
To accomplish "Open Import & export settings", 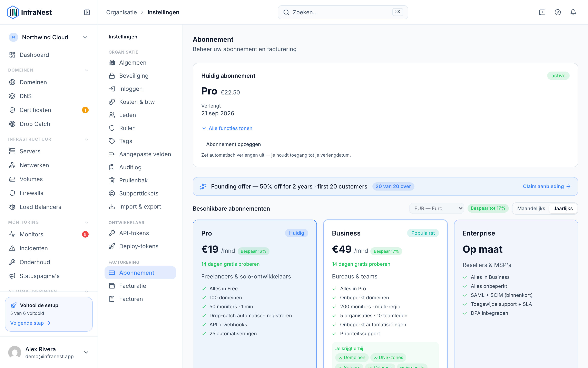I will coord(140,207).
